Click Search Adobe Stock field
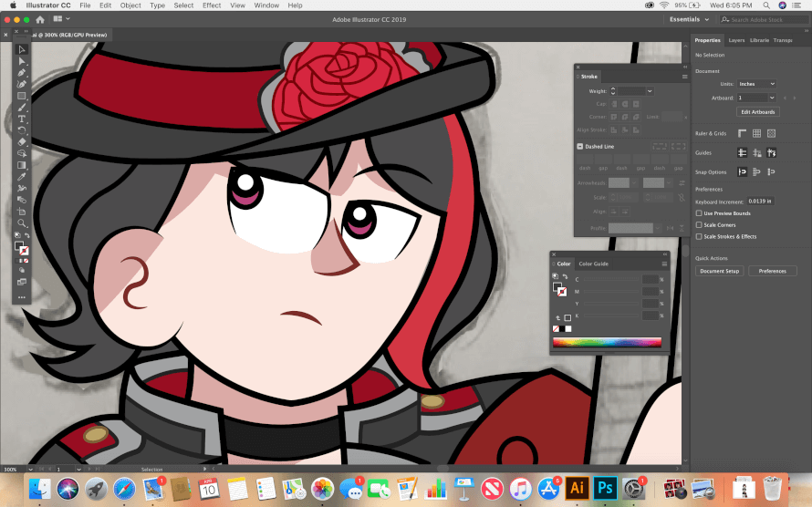This screenshot has width=812, height=507. click(x=765, y=20)
